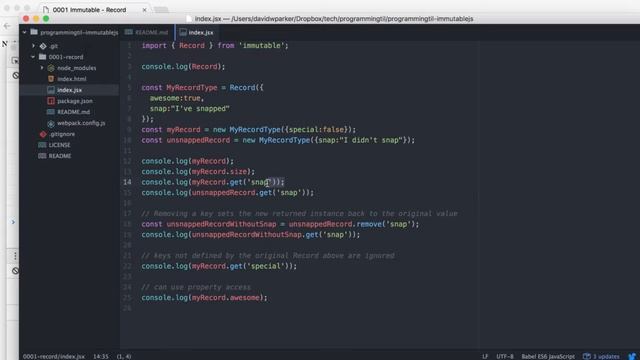Collapse the 0001-record folder arrow

pyautogui.click(x=33, y=57)
